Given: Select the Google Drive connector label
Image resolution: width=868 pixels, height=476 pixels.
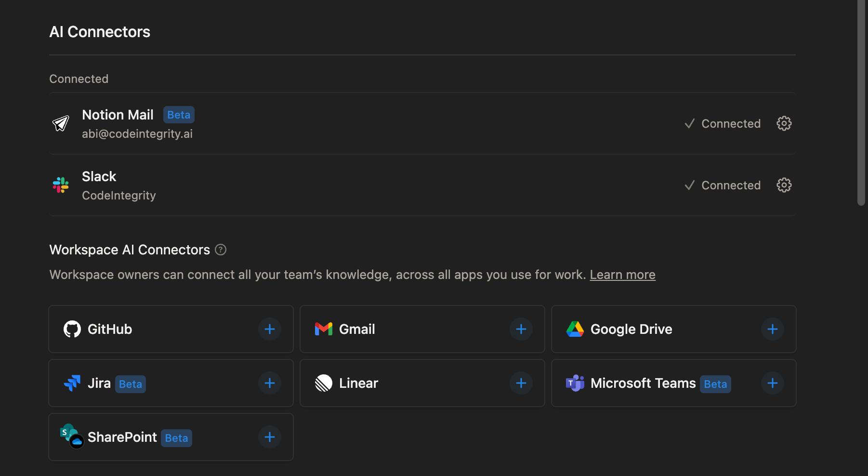Looking at the screenshot, I should 631,329.
